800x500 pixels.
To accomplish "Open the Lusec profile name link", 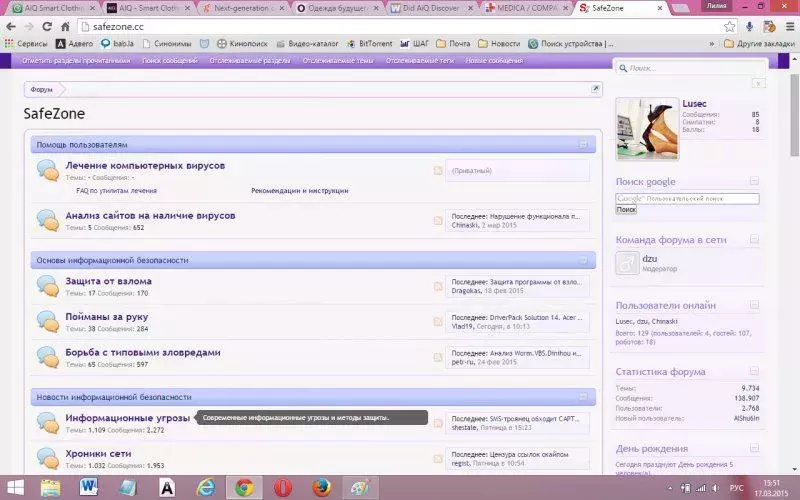I will pos(694,104).
